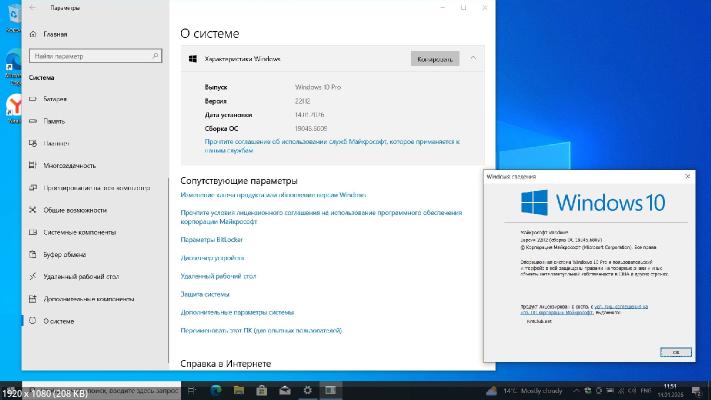This screenshot has height=400, width=711.
Task: Open Буфер обмена settings page
Action: tap(67, 254)
